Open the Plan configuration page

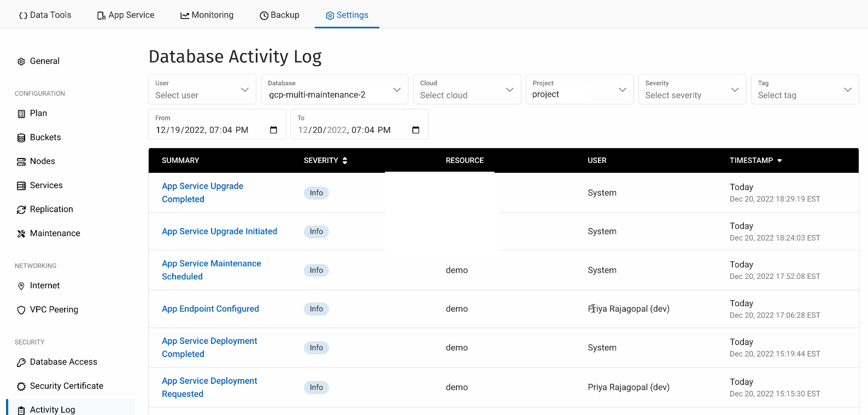(x=38, y=113)
